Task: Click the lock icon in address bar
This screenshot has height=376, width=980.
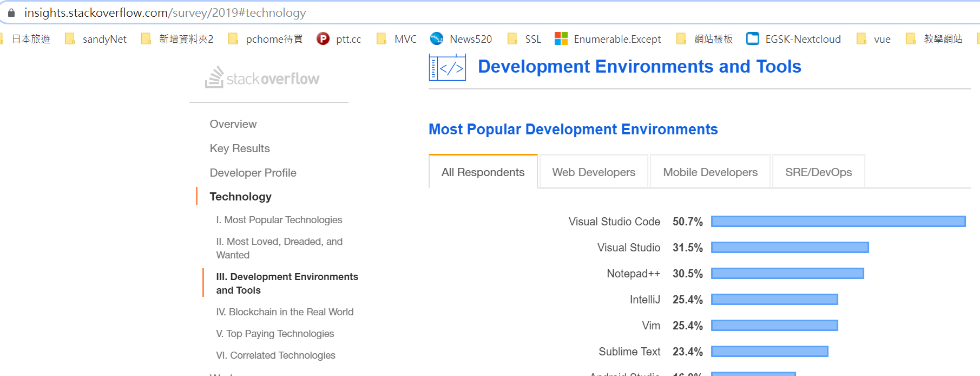Action: [11, 12]
